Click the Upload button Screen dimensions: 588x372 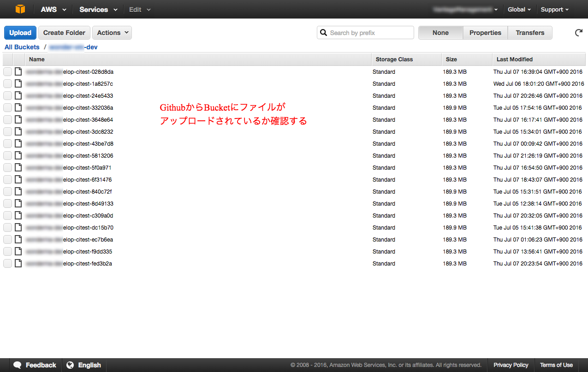[20, 32]
